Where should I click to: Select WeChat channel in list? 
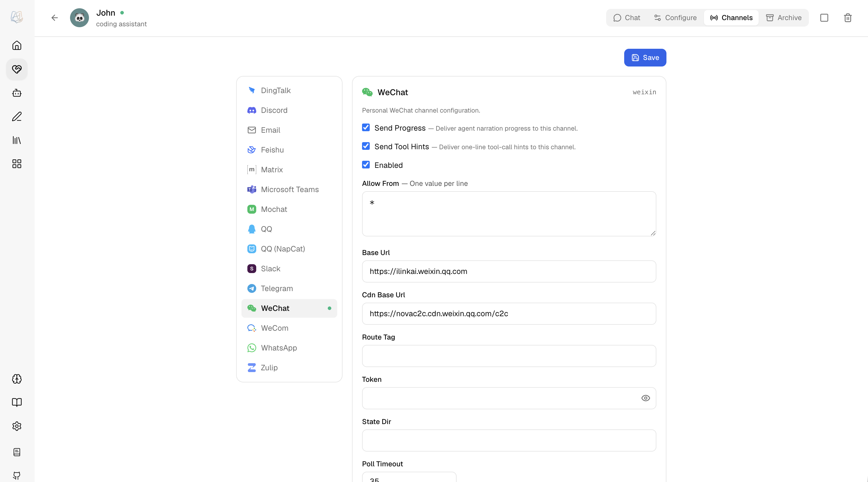[289, 308]
